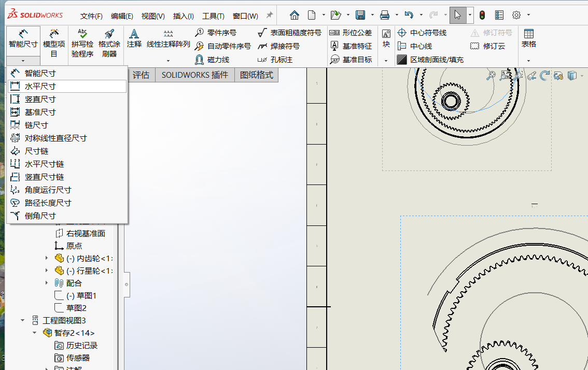Screen dimensions: 588x370
Task: Insert a Note (注释) annotation
Action: pos(134,39)
